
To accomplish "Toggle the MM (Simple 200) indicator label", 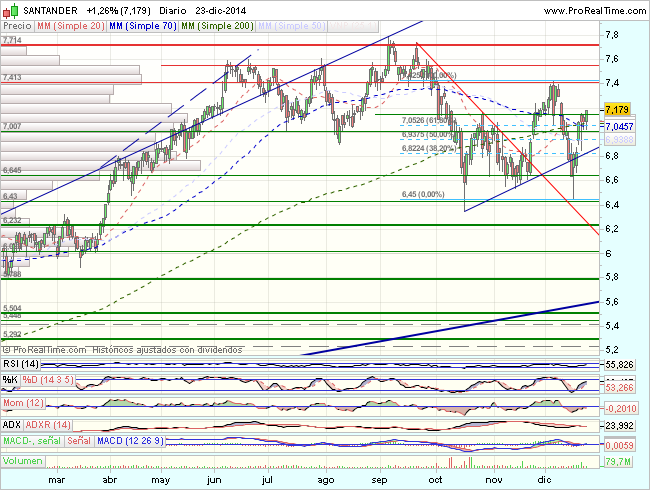I will coord(218,25).
